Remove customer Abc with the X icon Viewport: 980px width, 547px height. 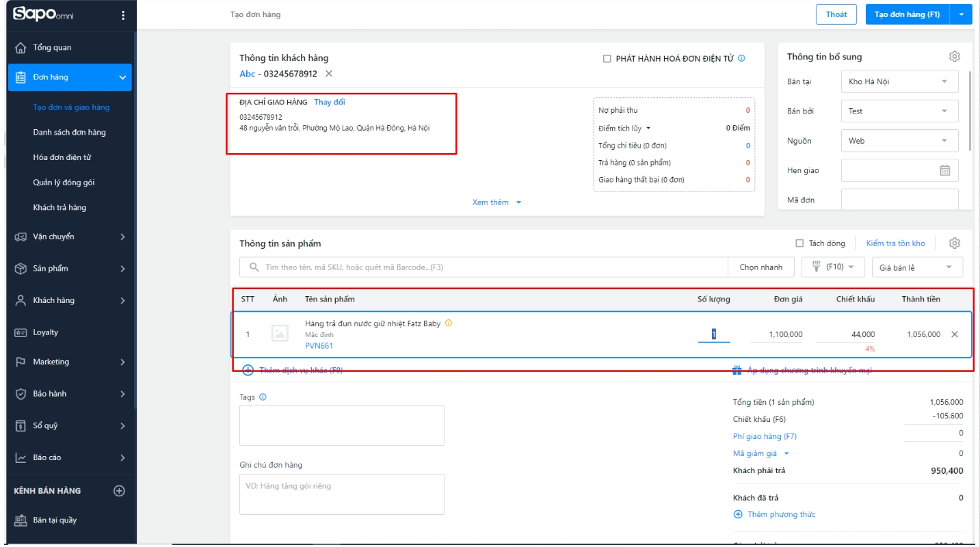(329, 74)
